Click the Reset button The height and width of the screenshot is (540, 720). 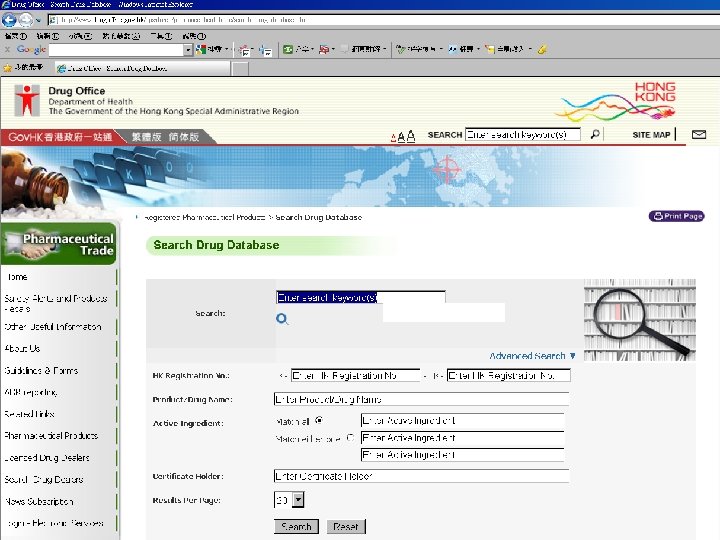[346, 527]
